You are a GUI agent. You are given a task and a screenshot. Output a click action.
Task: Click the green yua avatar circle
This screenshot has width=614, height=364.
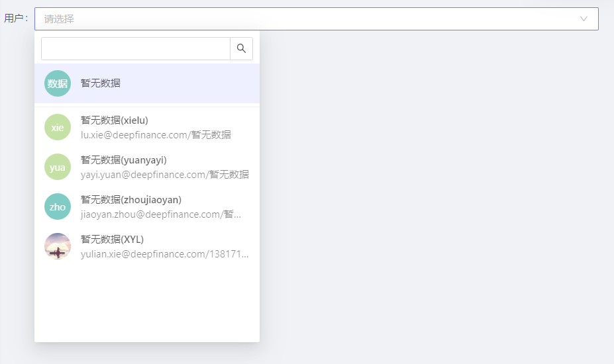click(x=58, y=167)
